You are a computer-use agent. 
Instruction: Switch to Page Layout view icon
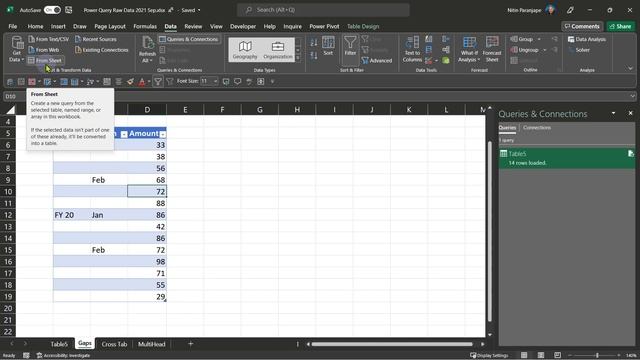541,356
